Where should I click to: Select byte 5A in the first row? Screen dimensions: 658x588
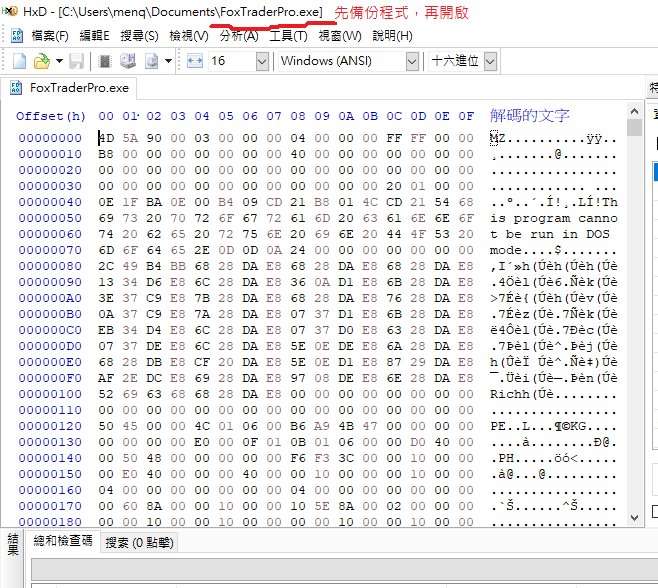point(130,138)
